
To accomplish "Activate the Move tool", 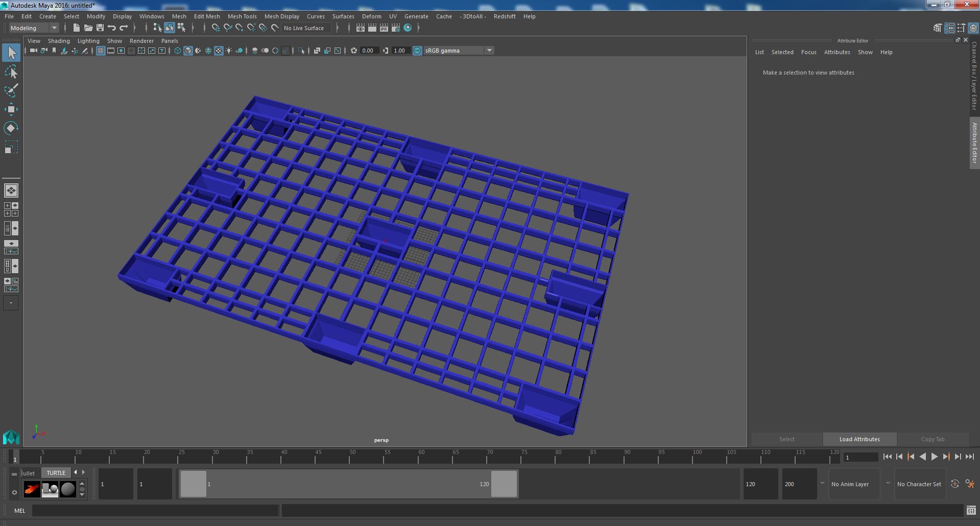I will (x=11, y=109).
